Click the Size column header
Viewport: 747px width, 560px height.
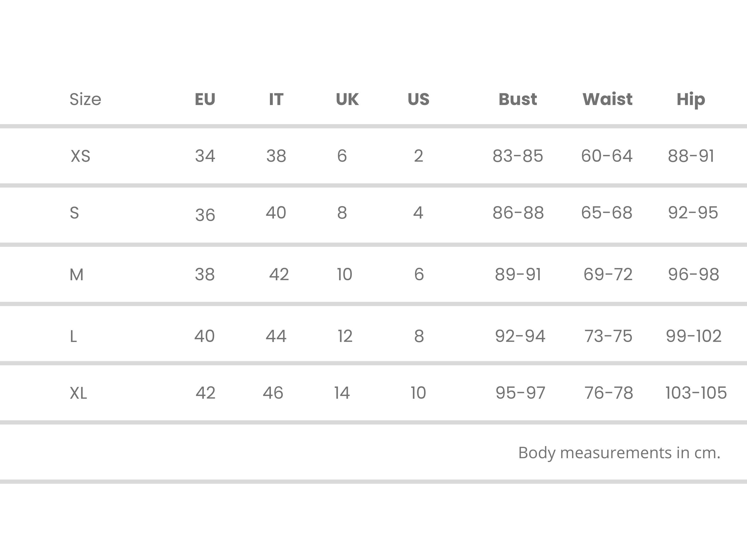pos(85,100)
